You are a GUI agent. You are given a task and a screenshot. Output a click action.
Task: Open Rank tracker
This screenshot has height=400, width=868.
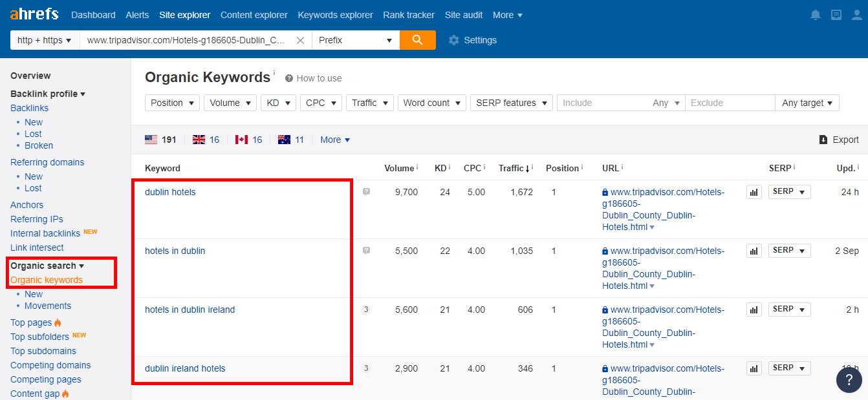point(409,15)
